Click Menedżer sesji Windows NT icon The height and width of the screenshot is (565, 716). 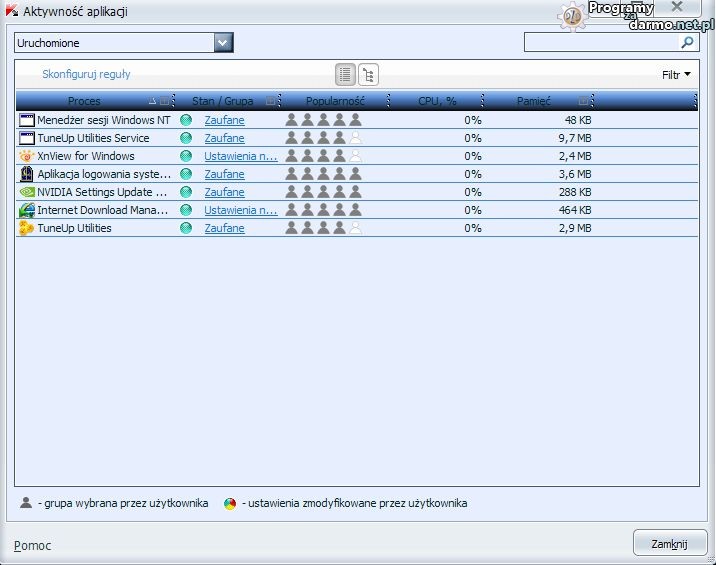pyautogui.click(x=27, y=120)
